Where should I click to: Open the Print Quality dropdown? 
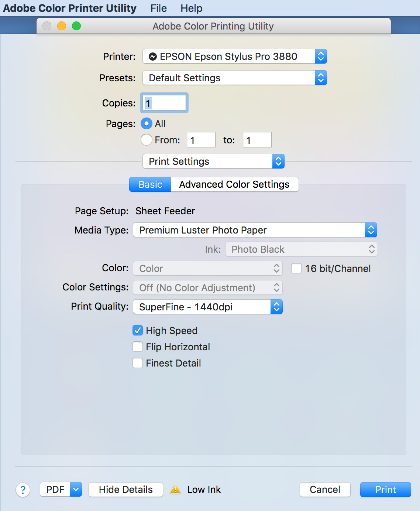coord(208,307)
